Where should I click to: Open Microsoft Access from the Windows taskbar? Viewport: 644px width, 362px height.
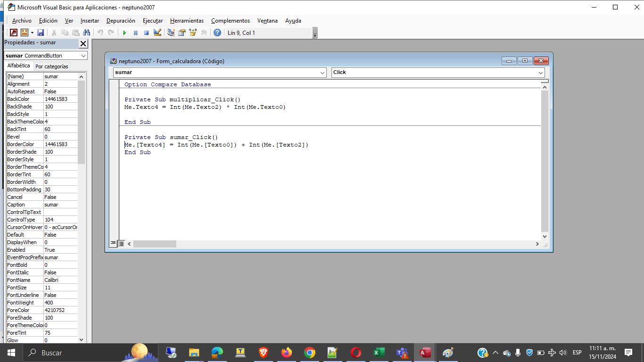[425, 353]
